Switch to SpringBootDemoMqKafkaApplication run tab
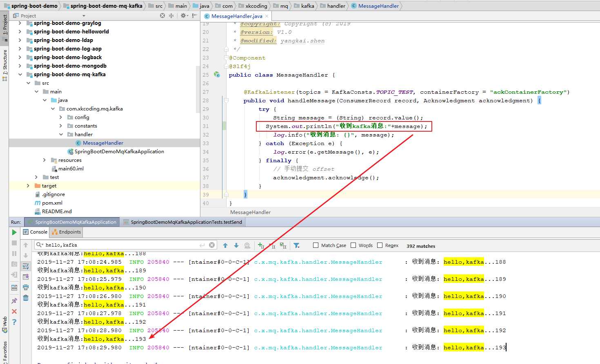 [72, 222]
